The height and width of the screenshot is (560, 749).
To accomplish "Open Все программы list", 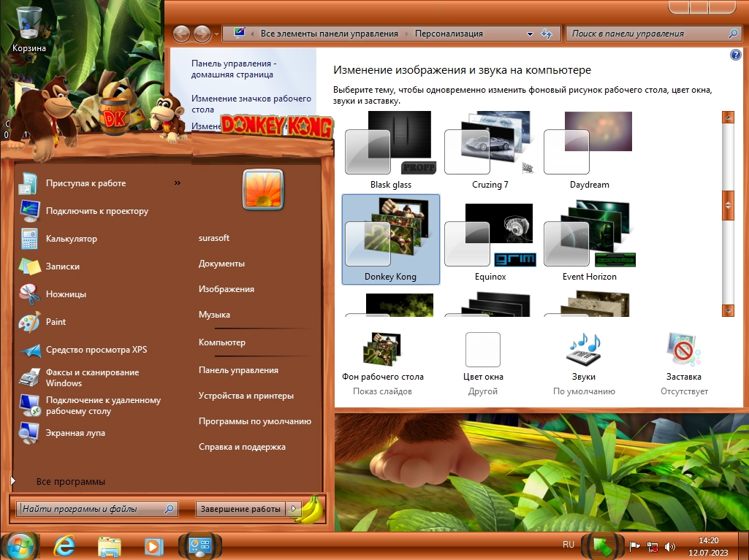I will [x=70, y=482].
